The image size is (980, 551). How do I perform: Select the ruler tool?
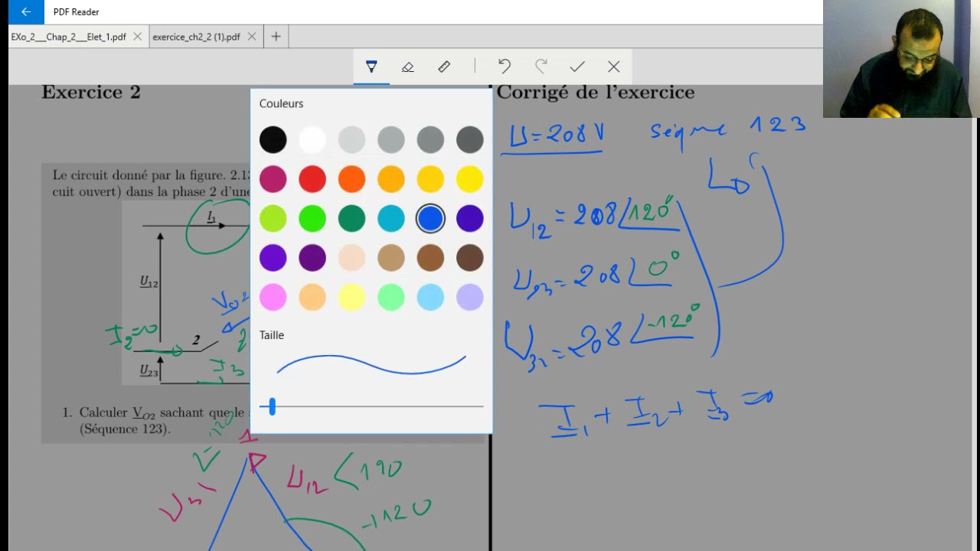tap(444, 67)
